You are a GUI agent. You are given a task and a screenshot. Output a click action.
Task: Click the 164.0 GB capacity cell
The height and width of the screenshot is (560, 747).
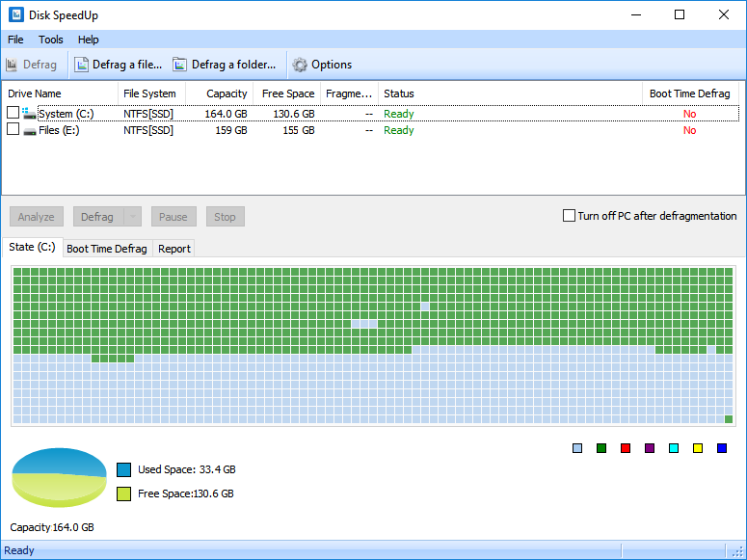(226, 114)
